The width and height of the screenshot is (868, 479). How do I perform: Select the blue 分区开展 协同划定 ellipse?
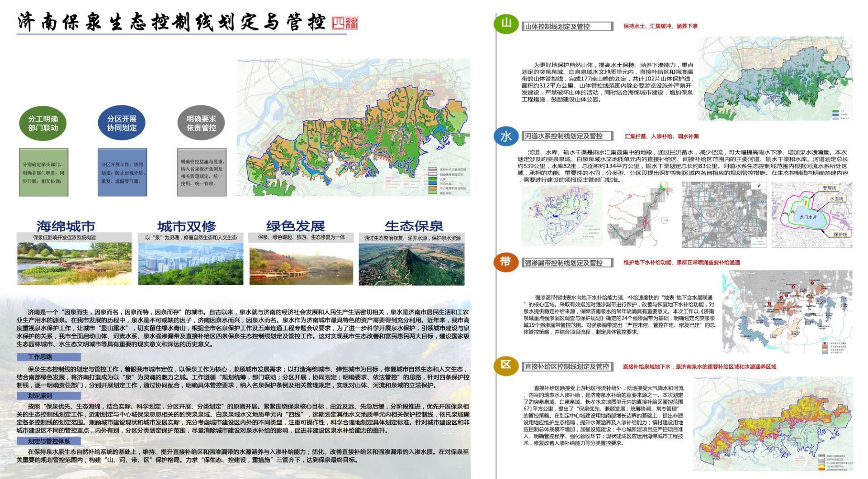tap(122, 123)
